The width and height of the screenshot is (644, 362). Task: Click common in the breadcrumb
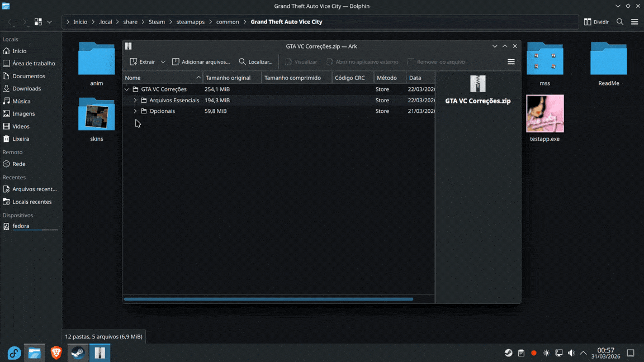click(x=228, y=22)
